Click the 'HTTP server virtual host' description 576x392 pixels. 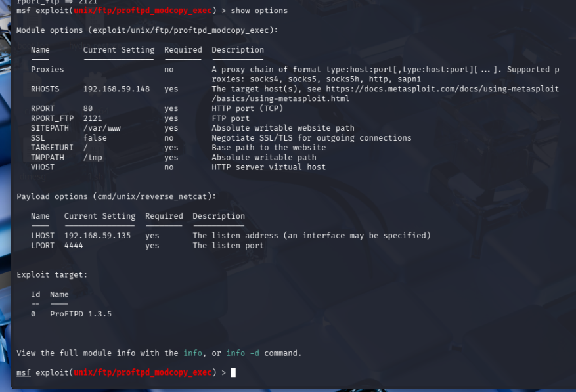269,167
